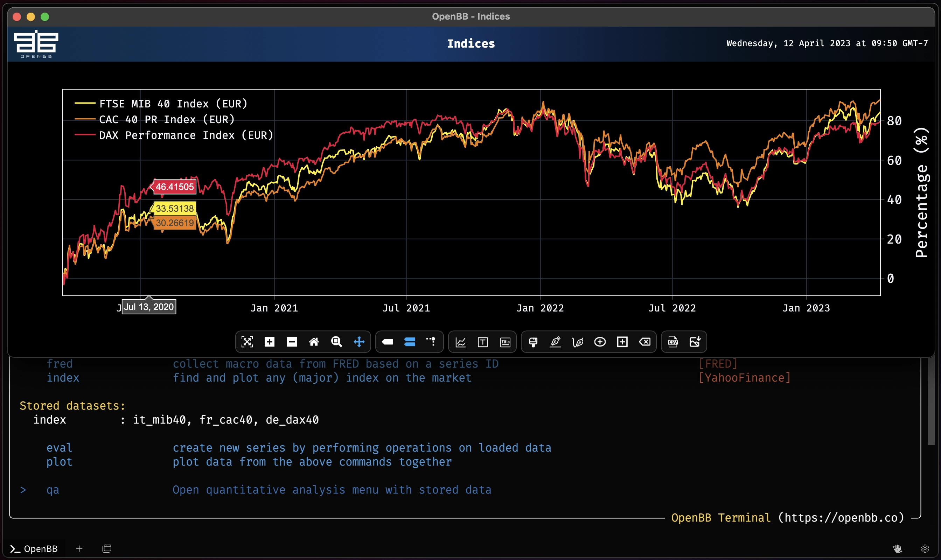Click the OpenBB logo
The width and height of the screenshot is (941, 560).
pos(36,44)
